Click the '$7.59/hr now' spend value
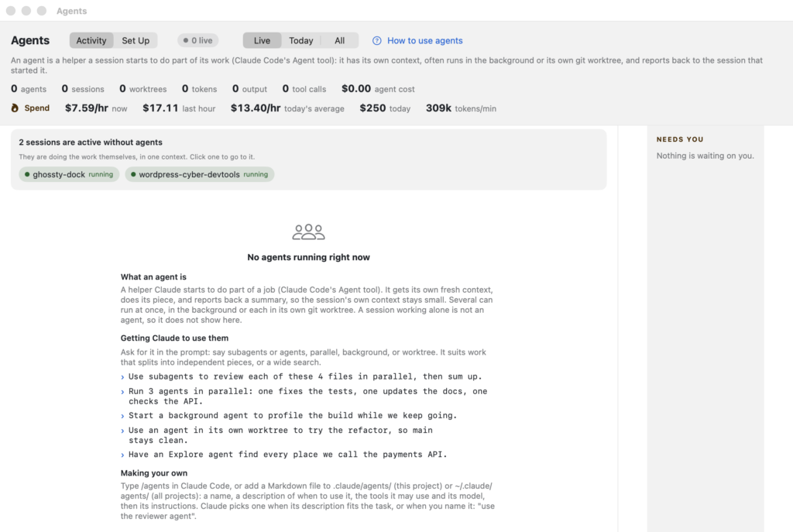The height and width of the screenshot is (532, 793). 96,108
